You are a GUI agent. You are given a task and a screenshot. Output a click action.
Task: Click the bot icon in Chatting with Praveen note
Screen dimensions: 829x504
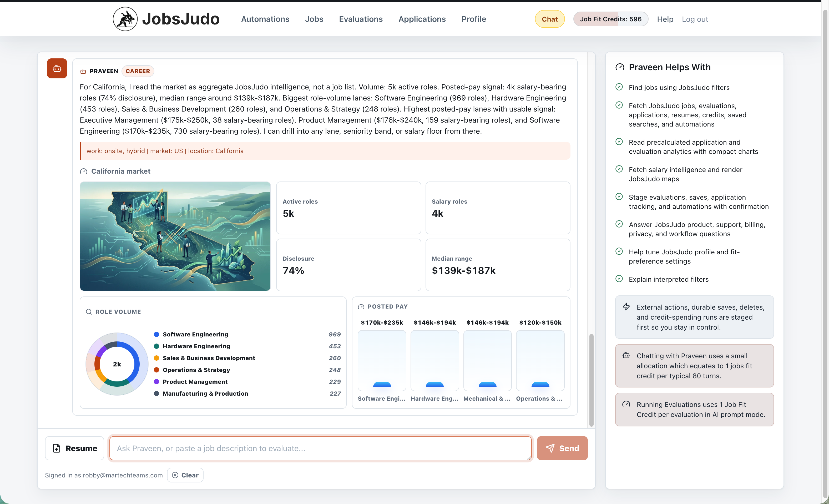pos(626,355)
